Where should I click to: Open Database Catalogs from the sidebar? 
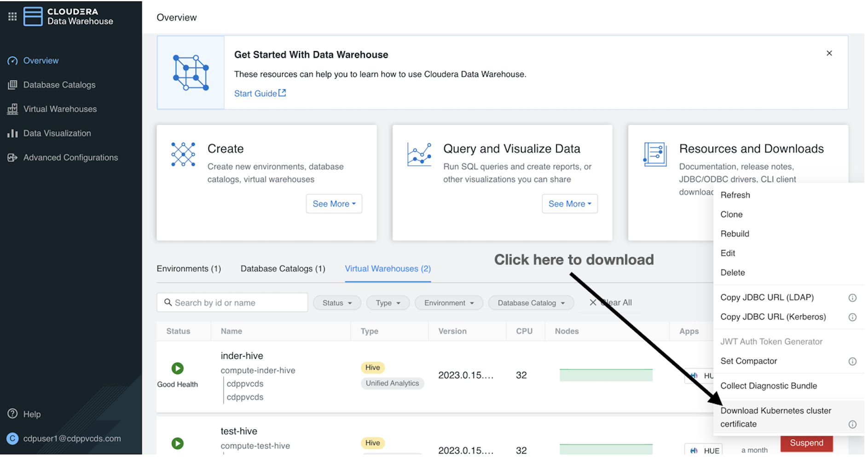point(59,85)
